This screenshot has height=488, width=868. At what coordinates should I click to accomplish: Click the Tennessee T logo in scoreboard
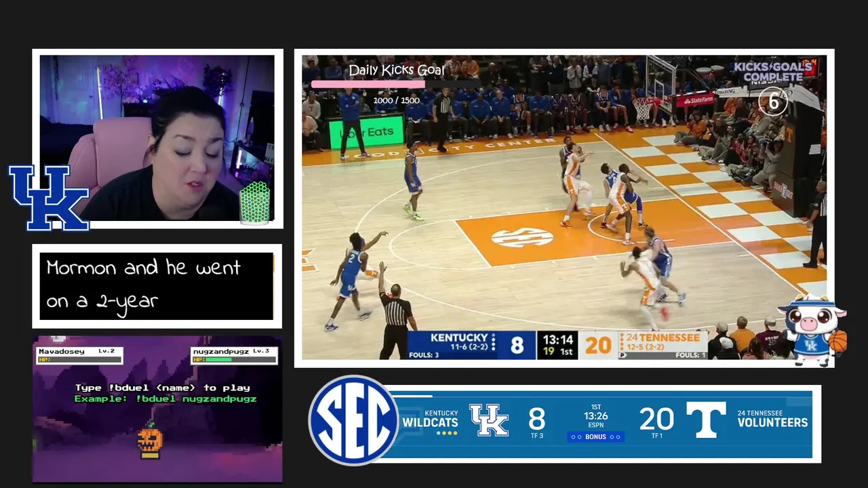pos(705,420)
